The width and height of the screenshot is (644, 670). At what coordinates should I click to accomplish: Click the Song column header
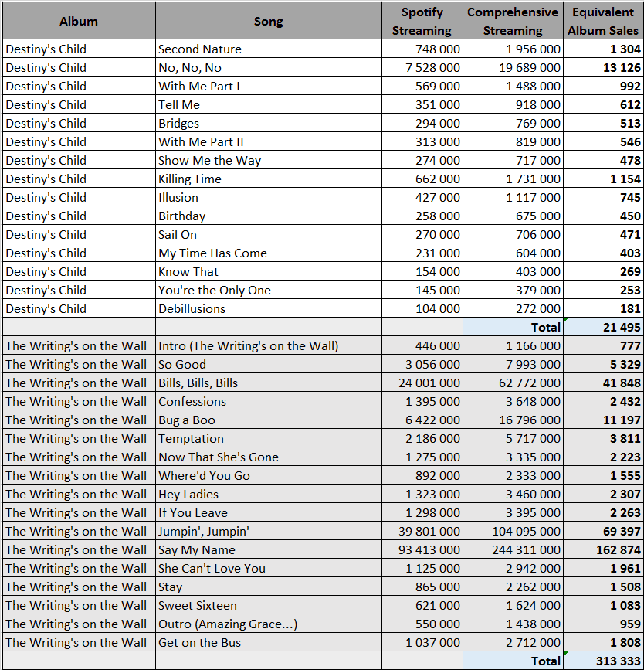pyautogui.click(x=269, y=21)
